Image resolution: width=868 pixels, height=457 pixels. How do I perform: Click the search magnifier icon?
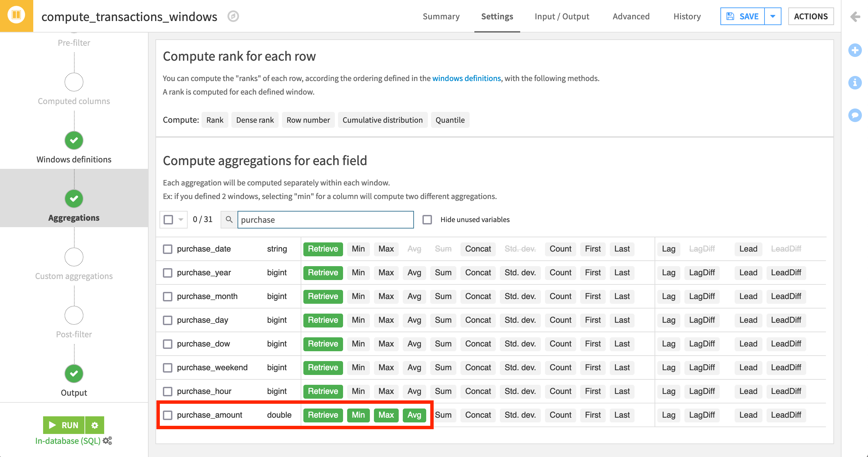pyautogui.click(x=229, y=220)
